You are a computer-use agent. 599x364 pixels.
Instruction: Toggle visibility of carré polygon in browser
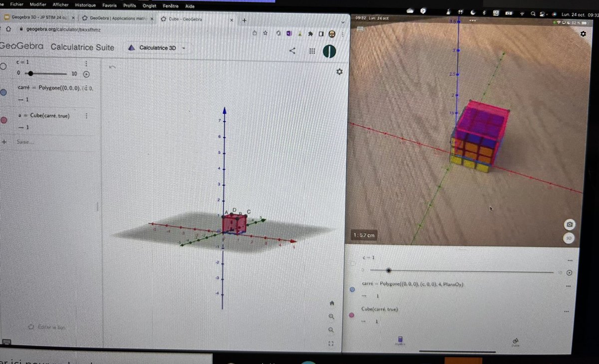(3, 93)
